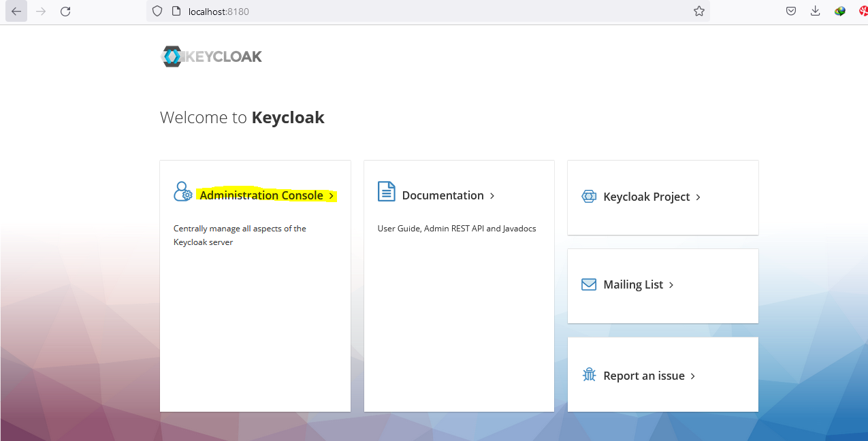Open the Report an issue link

point(644,376)
